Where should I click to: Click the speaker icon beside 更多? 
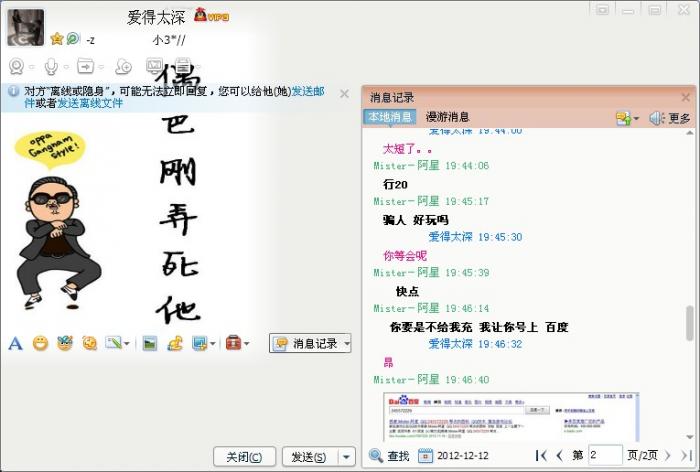657,118
